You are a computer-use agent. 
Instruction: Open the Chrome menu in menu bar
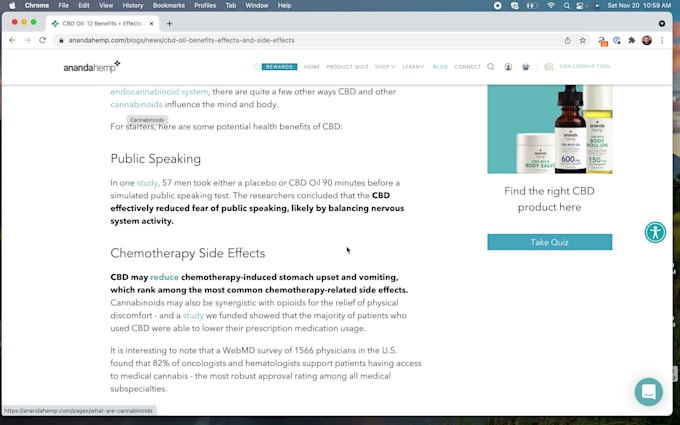(x=36, y=6)
